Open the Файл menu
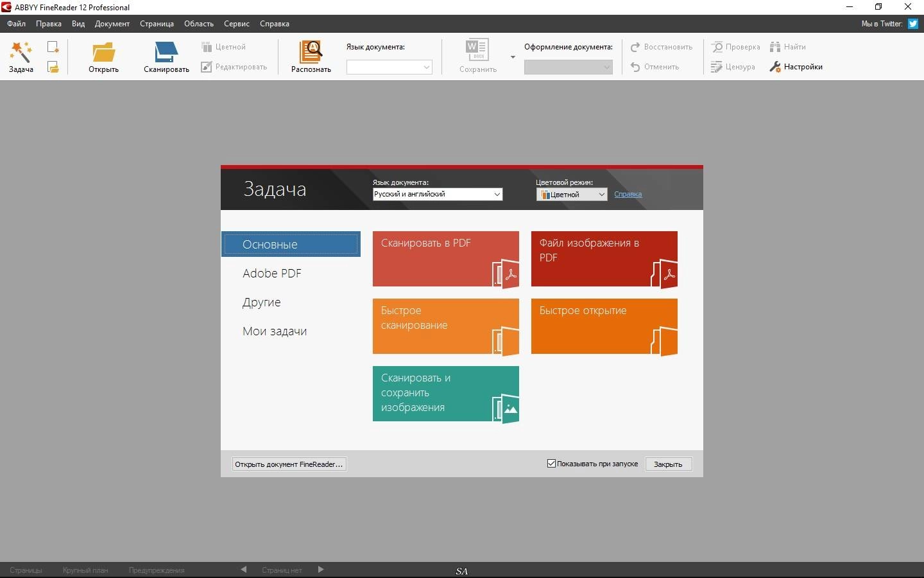The height and width of the screenshot is (578, 924). click(17, 24)
